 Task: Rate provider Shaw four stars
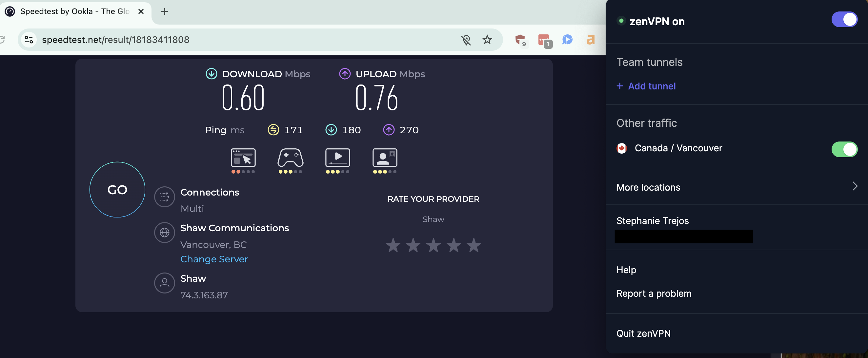pos(454,245)
